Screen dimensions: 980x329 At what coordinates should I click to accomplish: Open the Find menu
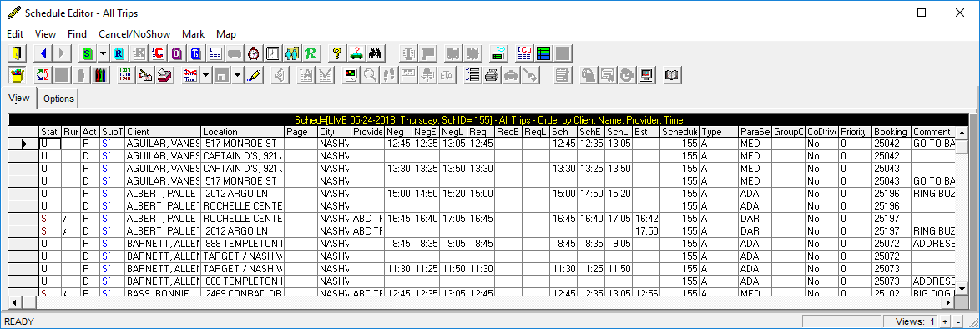point(77,33)
